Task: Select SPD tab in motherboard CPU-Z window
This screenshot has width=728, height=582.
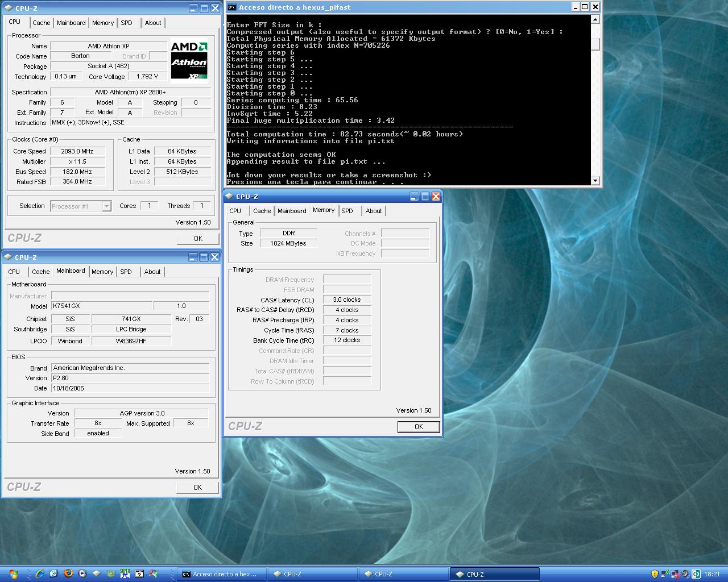Action: point(126,272)
